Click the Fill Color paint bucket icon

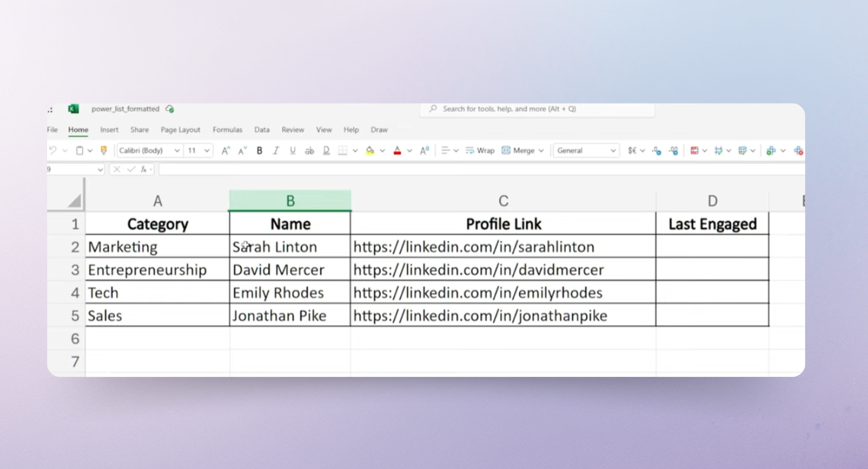(x=370, y=150)
